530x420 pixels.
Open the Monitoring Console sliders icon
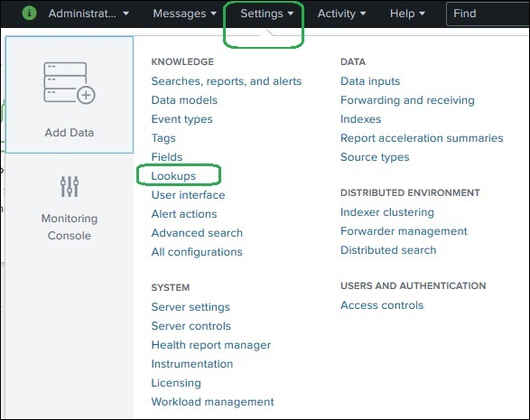(x=70, y=186)
